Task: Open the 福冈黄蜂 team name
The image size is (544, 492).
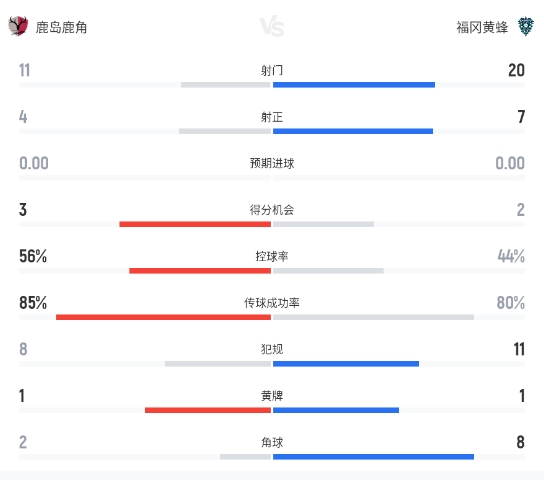Action: pyautogui.click(x=482, y=27)
